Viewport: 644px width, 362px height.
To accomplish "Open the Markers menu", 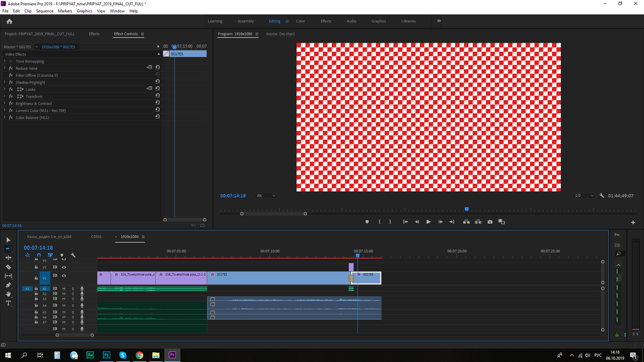I will (x=65, y=11).
